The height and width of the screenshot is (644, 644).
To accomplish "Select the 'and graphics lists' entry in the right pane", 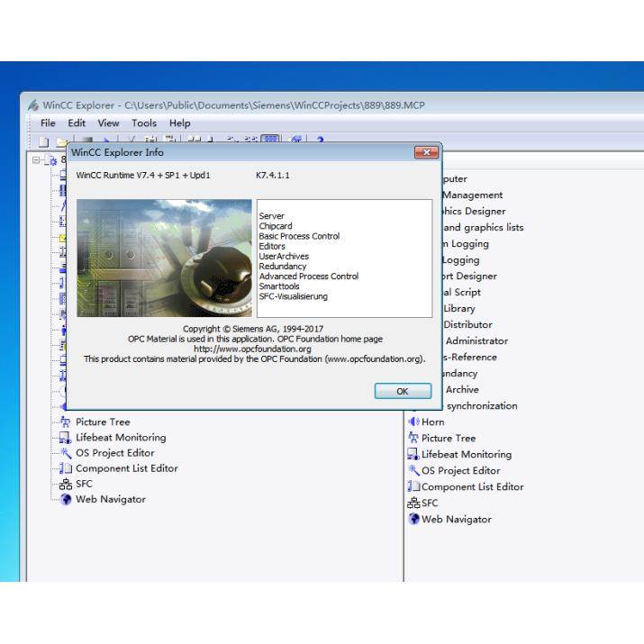I will tap(484, 228).
